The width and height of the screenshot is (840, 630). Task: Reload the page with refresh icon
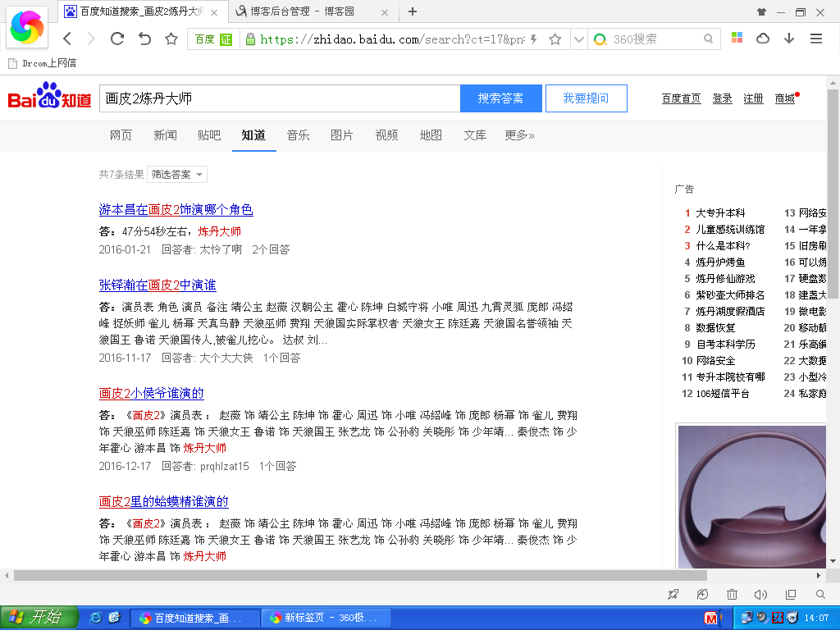click(x=117, y=39)
